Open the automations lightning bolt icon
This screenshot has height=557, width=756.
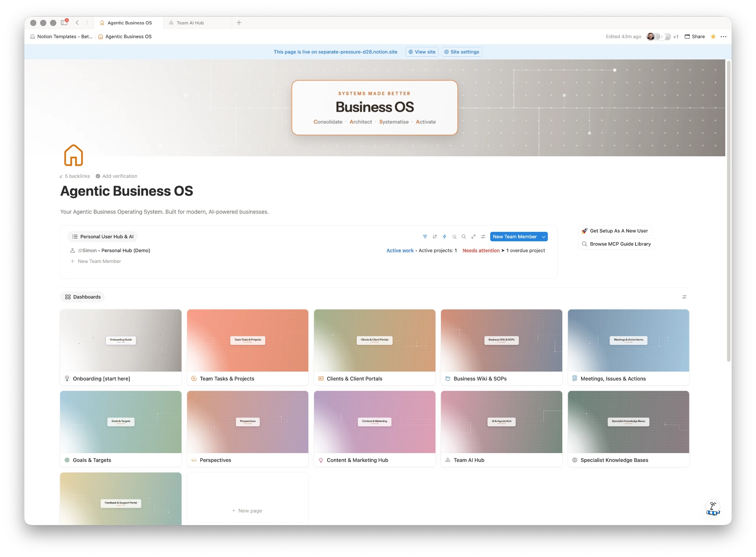click(x=445, y=237)
